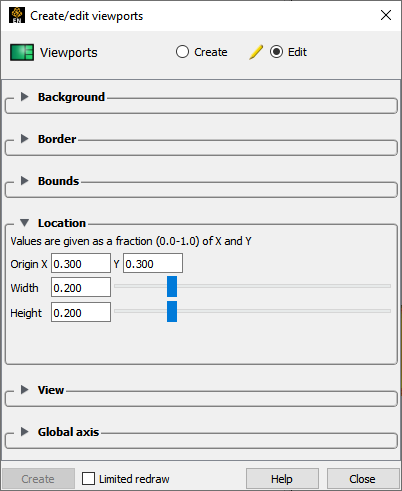This screenshot has width=402, height=491.
Task: Click the Origin X input field
Action: (x=81, y=263)
